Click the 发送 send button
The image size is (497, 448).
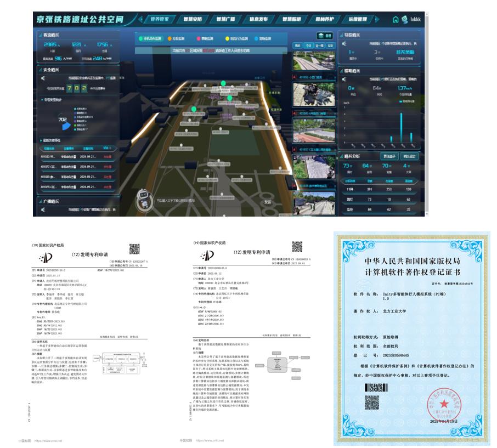268,202
